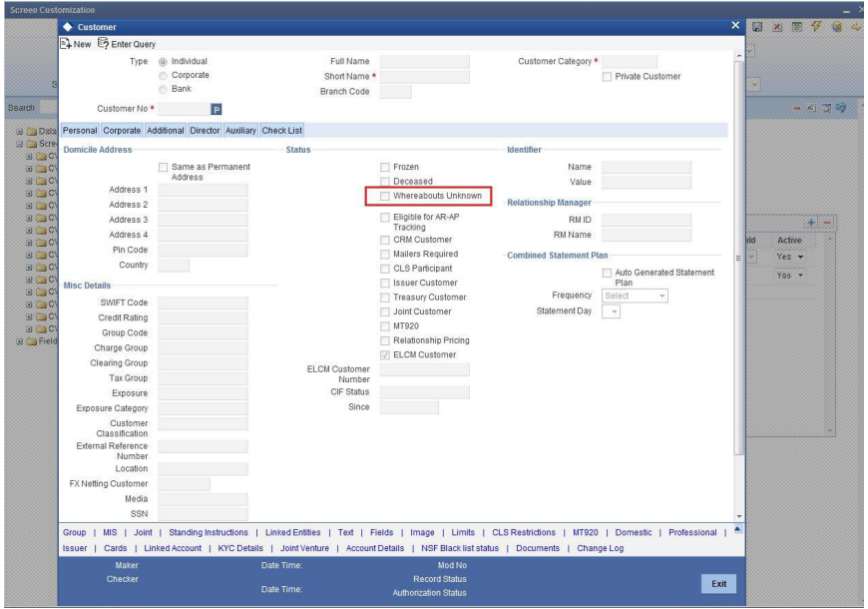The width and height of the screenshot is (868, 609).
Task: Click the Field folder icon in the tree
Action: [32, 341]
